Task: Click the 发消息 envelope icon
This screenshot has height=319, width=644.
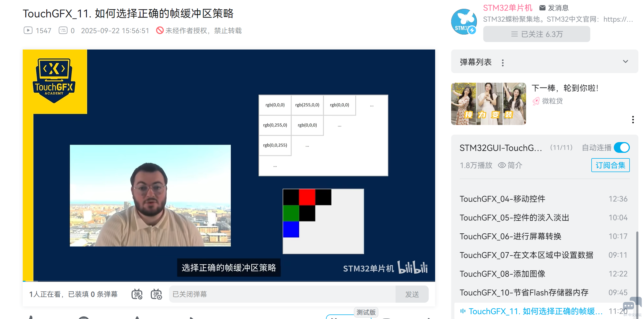Action: 542,8
